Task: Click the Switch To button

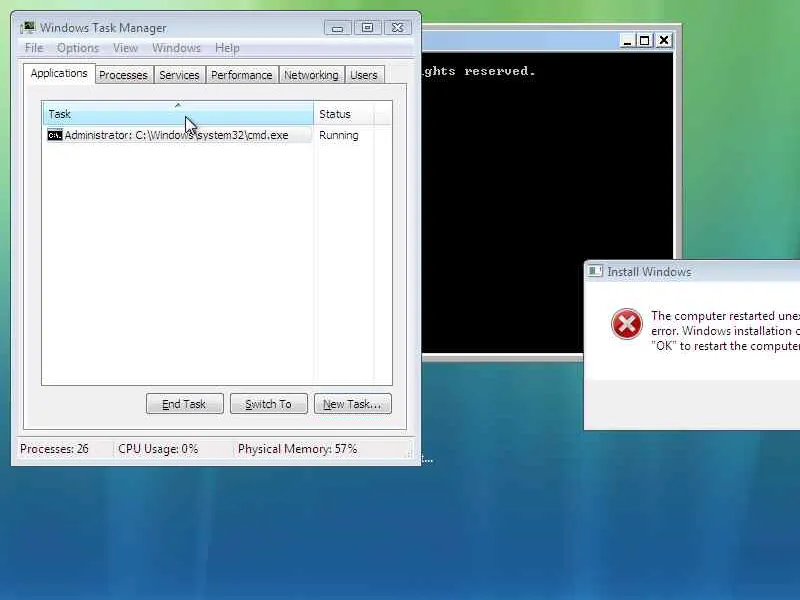Action: [269, 404]
